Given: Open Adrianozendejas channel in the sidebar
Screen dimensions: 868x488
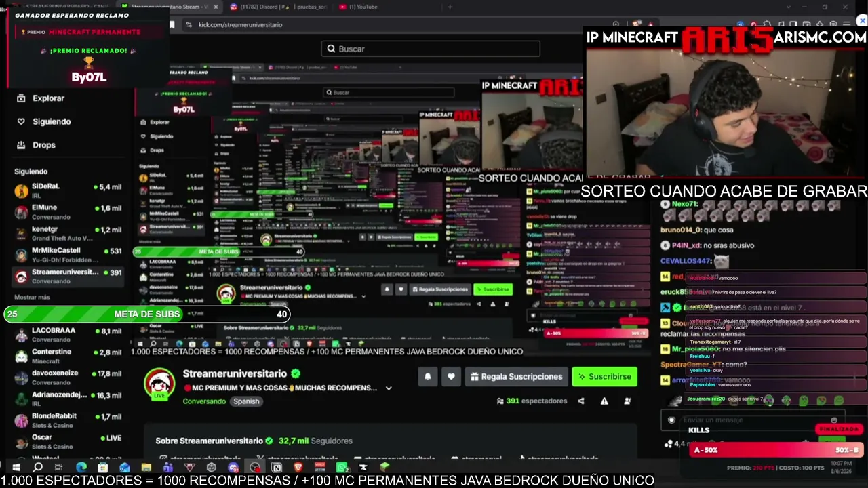Looking at the screenshot, I should (x=68, y=399).
